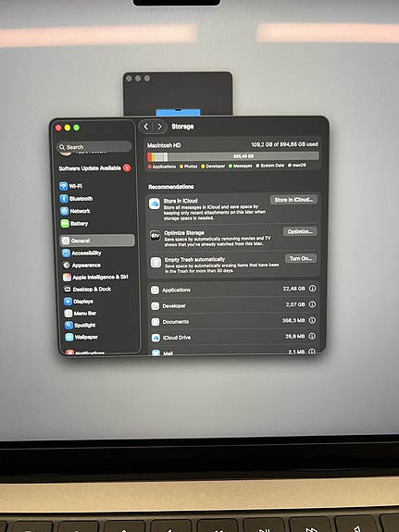
Task: Click the Optimize… button
Action: coord(300,231)
